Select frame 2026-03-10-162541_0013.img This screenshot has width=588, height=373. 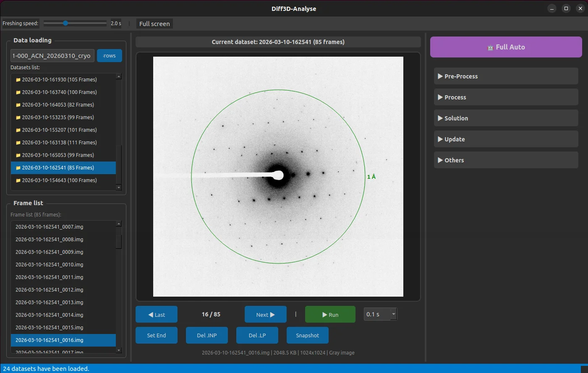(63, 302)
